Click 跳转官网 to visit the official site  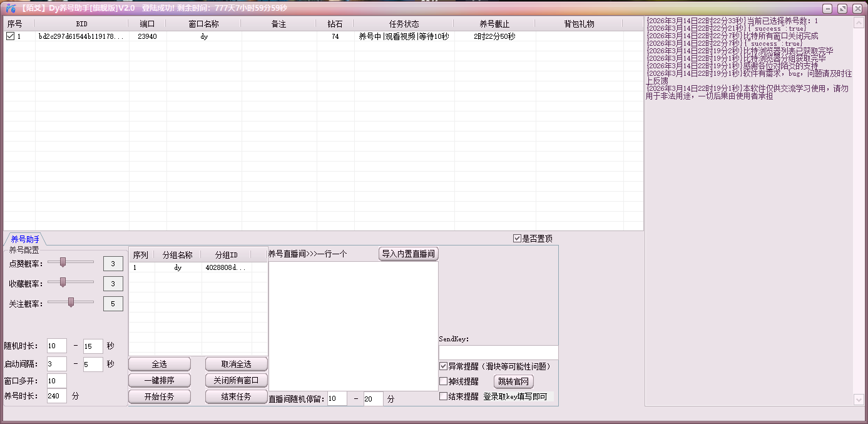click(x=513, y=381)
